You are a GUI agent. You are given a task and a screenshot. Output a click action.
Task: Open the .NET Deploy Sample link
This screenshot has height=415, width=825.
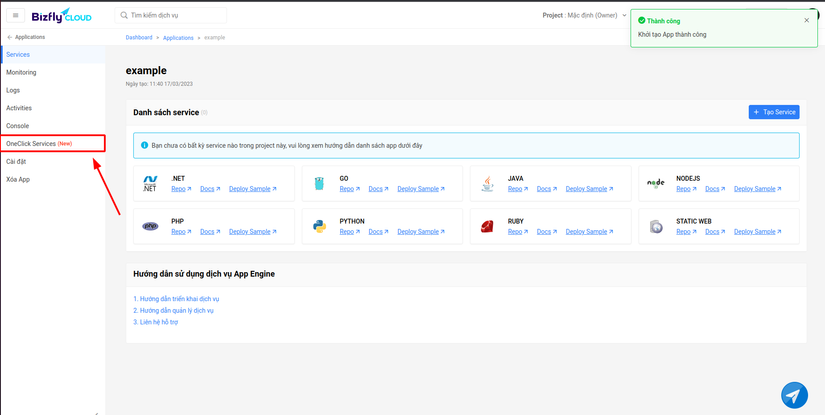pyautogui.click(x=253, y=189)
